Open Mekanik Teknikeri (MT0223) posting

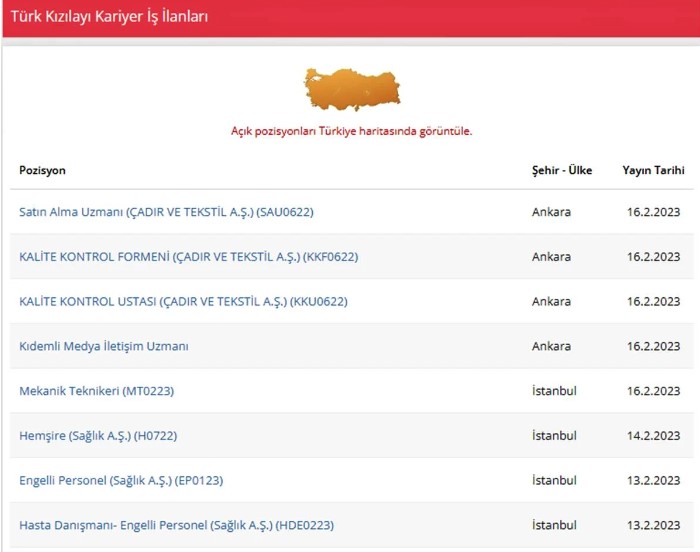[96, 391]
